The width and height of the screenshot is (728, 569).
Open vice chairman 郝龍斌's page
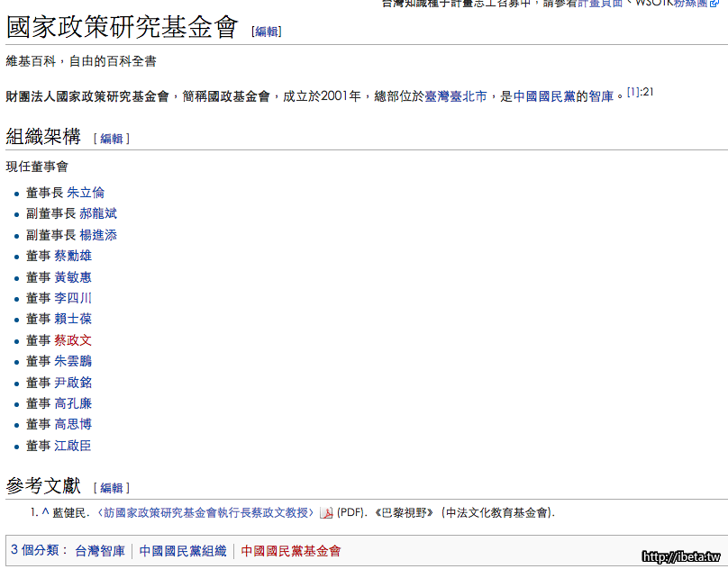[x=98, y=213]
